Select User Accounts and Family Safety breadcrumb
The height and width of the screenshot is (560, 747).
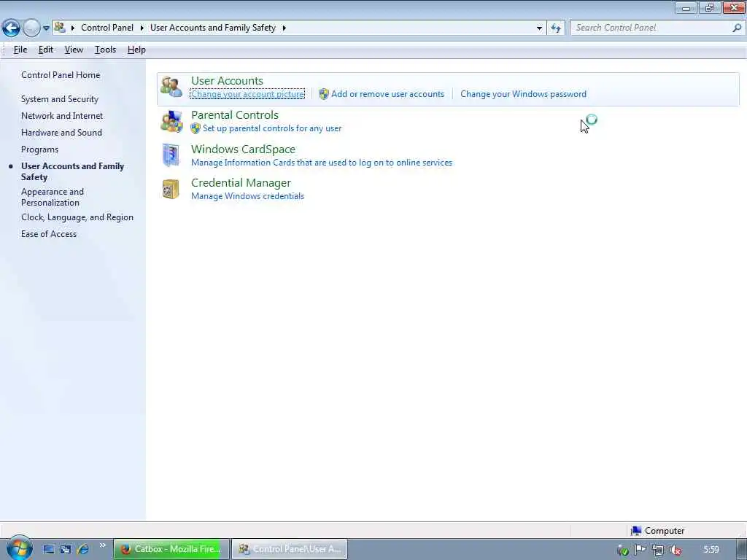tap(213, 28)
